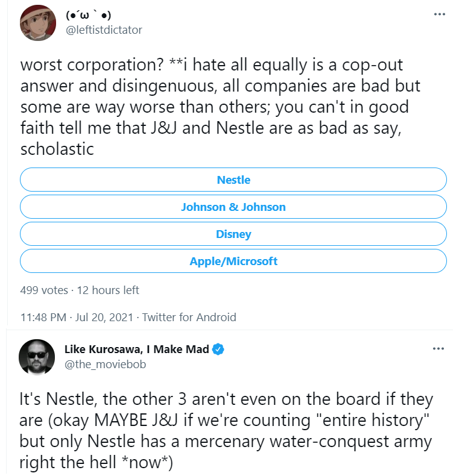The height and width of the screenshot is (476, 459).
Task: Select the Disney poll option
Action: [233, 234]
